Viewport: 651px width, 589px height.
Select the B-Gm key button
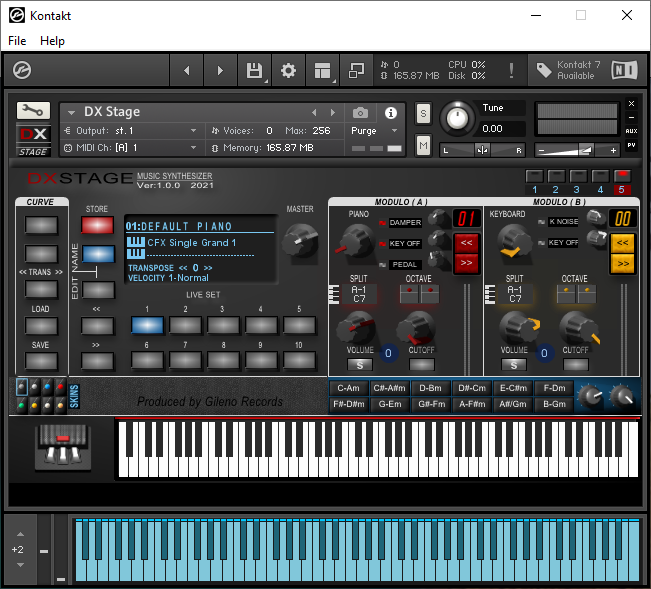pos(554,404)
